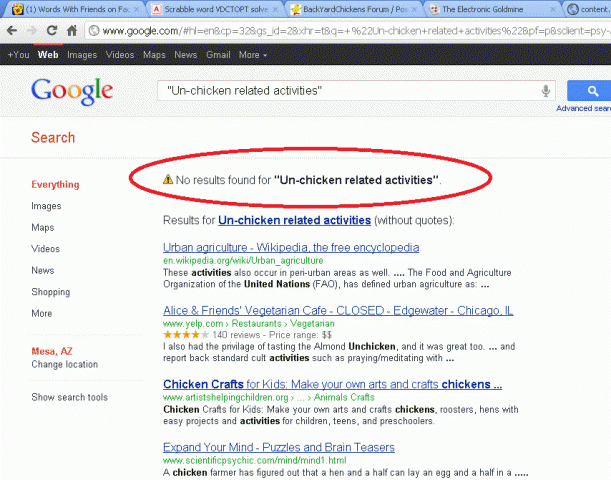
Task: Open the Advanced search link
Action: point(583,108)
